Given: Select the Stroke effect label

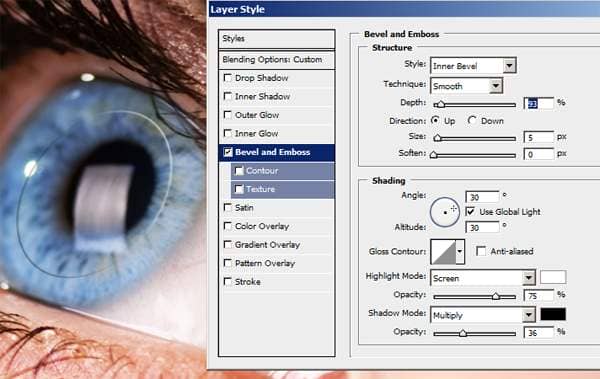Looking at the screenshot, I should click(x=248, y=282).
